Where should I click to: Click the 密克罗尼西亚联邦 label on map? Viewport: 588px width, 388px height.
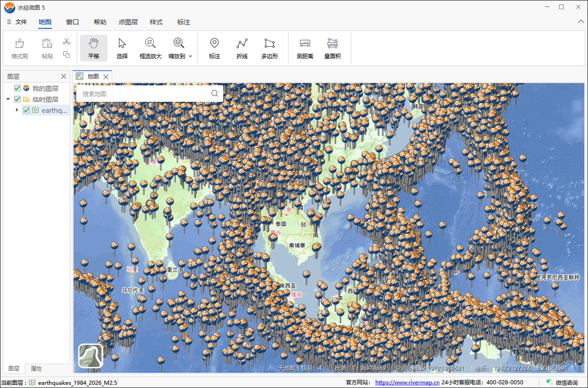pos(558,277)
